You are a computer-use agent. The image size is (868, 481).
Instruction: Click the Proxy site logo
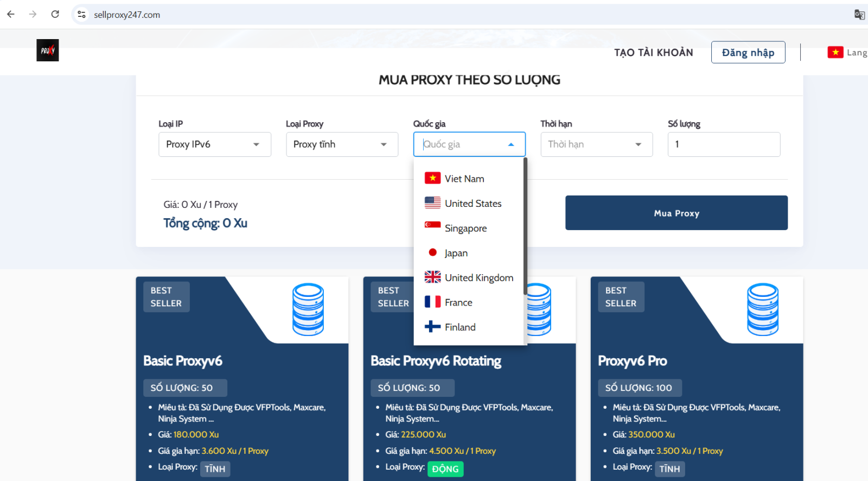(x=48, y=50)
